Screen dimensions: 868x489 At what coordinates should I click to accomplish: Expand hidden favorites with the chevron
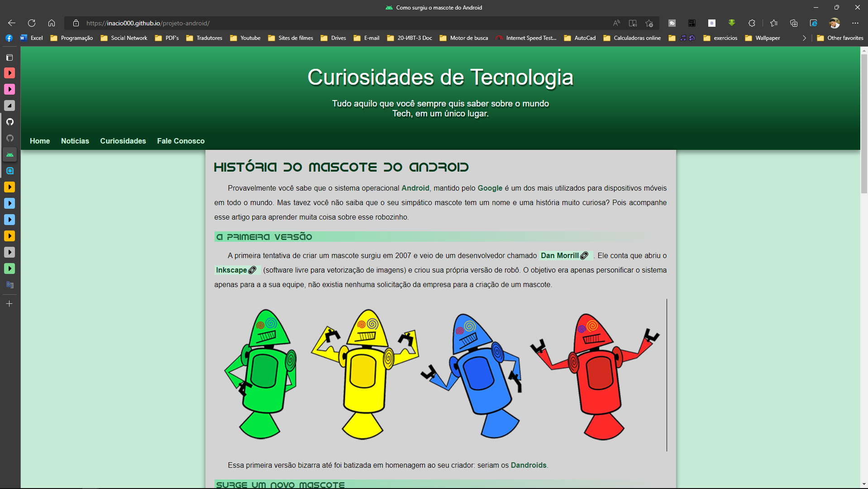pyautogui.click(x=804, y=38)
